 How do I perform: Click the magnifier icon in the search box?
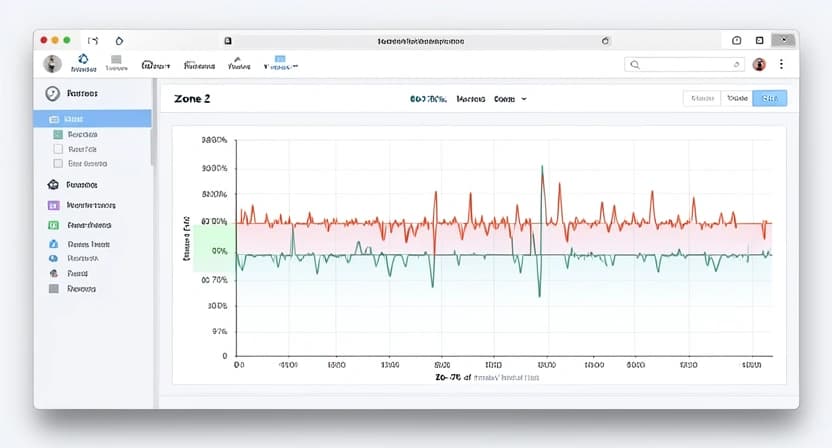point(635,65)
